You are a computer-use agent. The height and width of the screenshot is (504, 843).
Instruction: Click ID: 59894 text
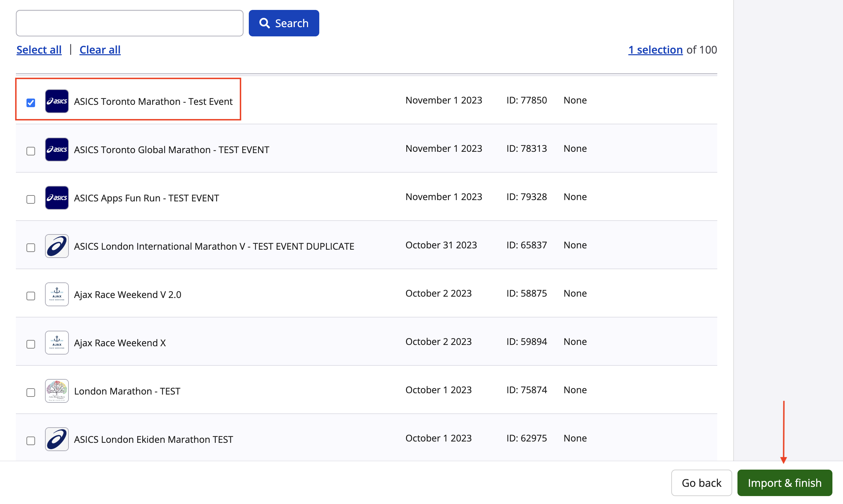(526, 341)
